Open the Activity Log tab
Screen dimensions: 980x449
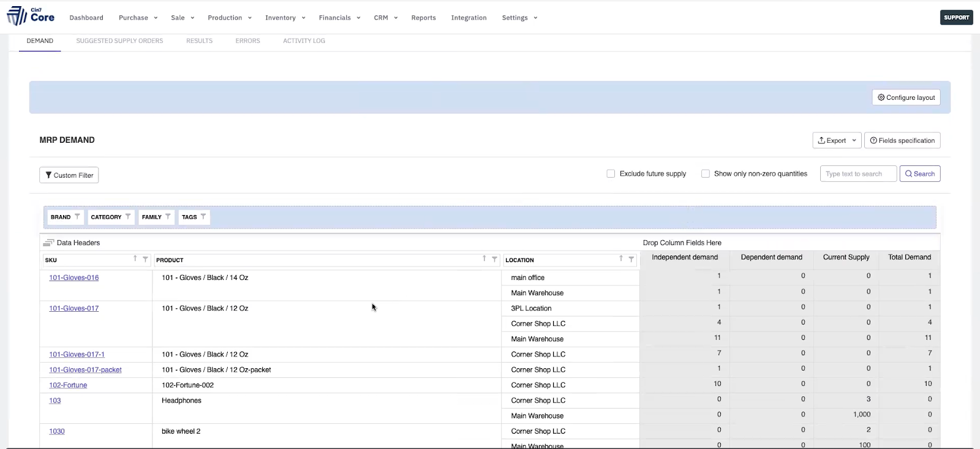[x=304, y=41]
